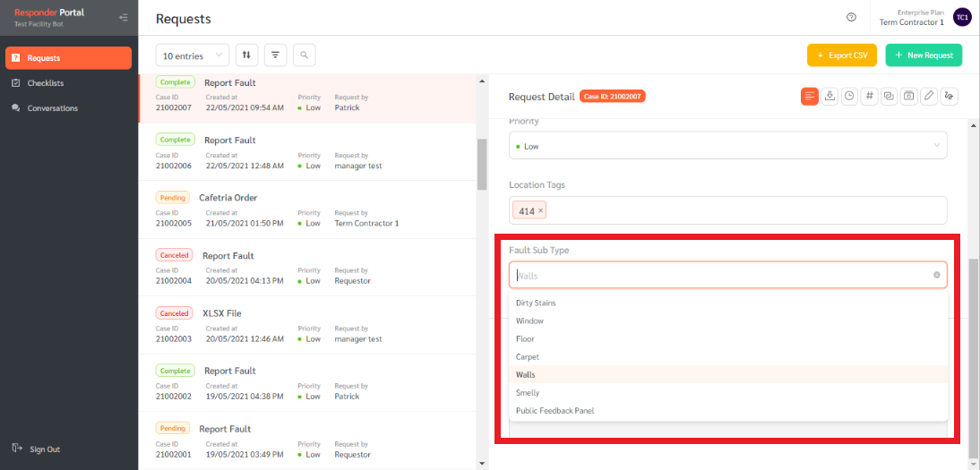Click the Responder Portal logo text
The height and width of the screenshot is (470, 980).
coord(49,13)
